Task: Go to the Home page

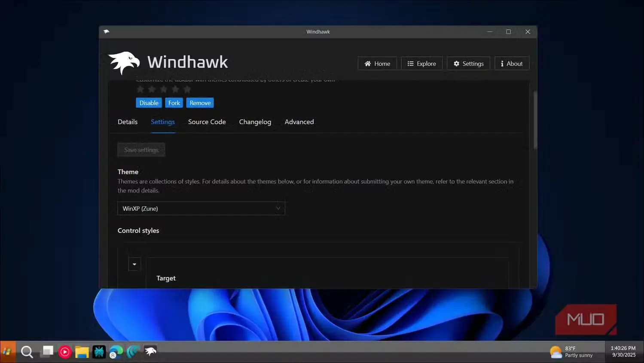Action: click(x=377, y=64)
